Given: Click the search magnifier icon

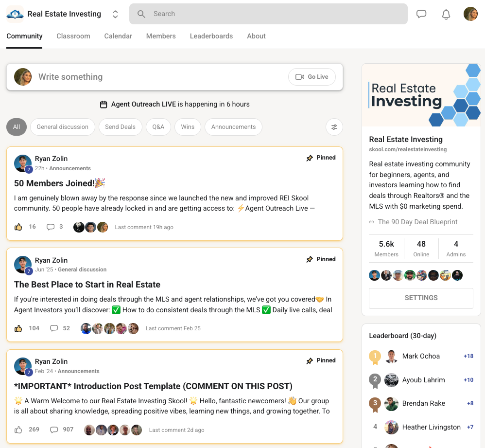Looking at the screenshot, I should pos(141,14).
